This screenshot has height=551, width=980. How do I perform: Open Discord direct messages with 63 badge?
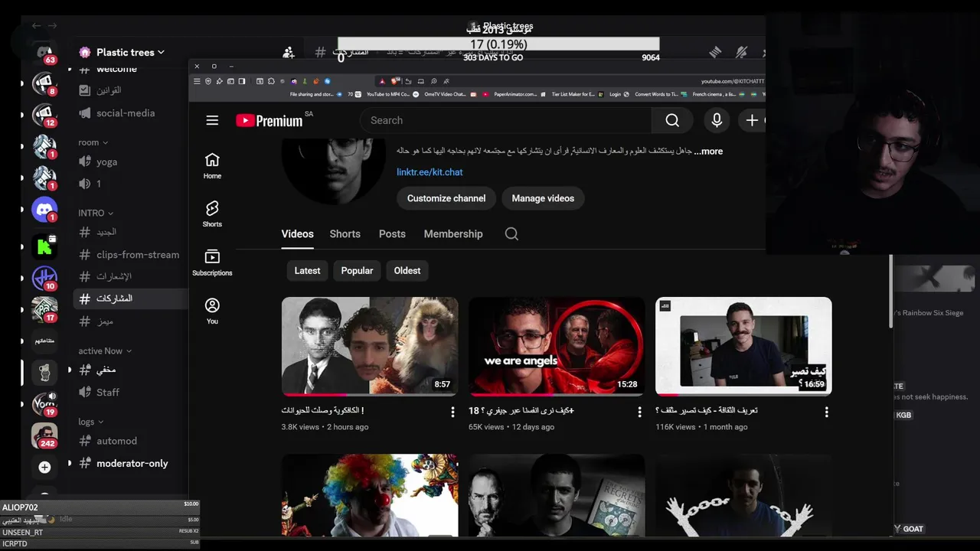pos(44,54)
